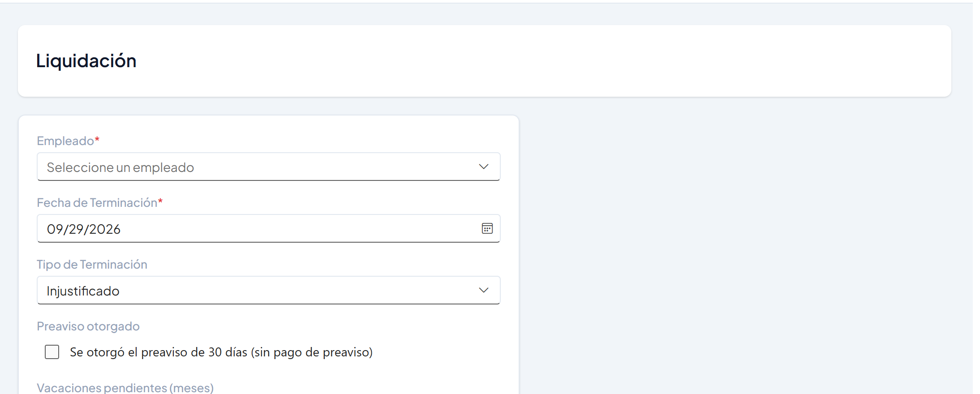Click the Tipo de Terminación chevron arrow
Screen dimensions: 980x394
point(483,291)
